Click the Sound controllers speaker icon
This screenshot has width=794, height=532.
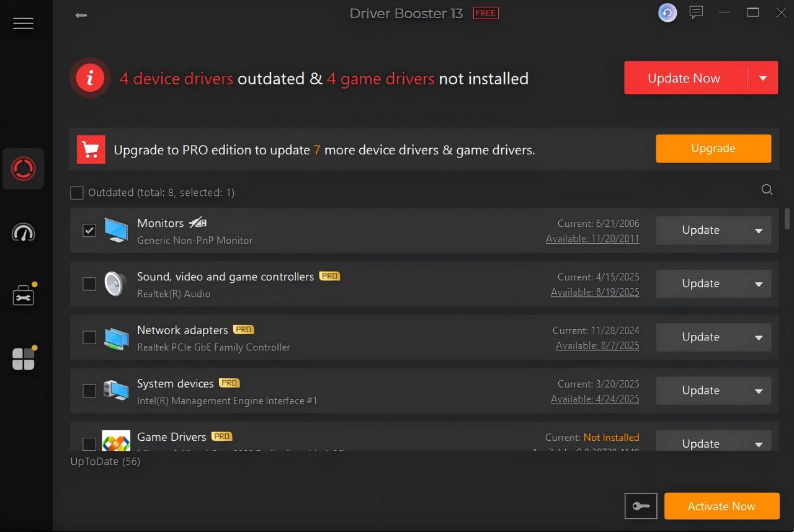point(115,283)
